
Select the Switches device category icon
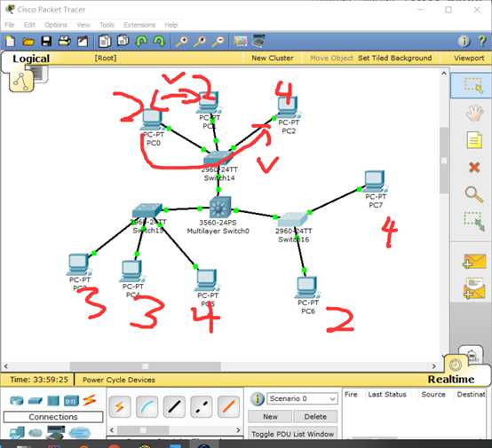tap(36, 401)
